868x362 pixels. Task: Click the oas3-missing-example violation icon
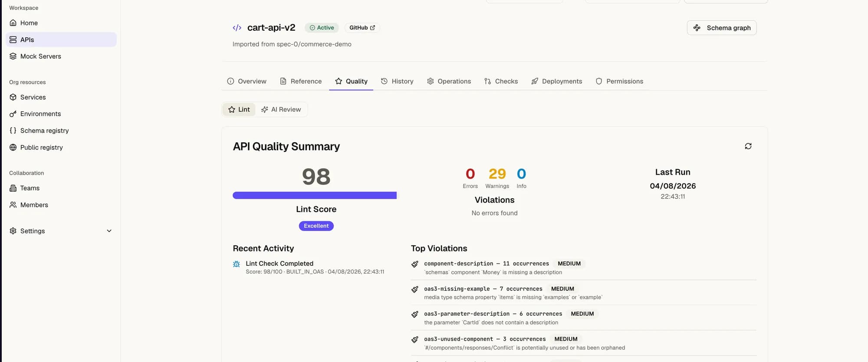click(x=415, y=289)
